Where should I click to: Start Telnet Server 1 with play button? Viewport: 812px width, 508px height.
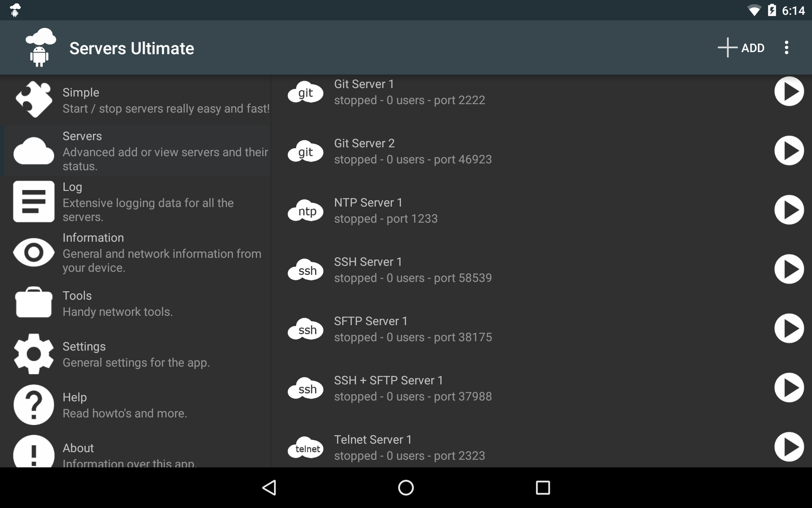pyautogui.click(x=789, y=447)
